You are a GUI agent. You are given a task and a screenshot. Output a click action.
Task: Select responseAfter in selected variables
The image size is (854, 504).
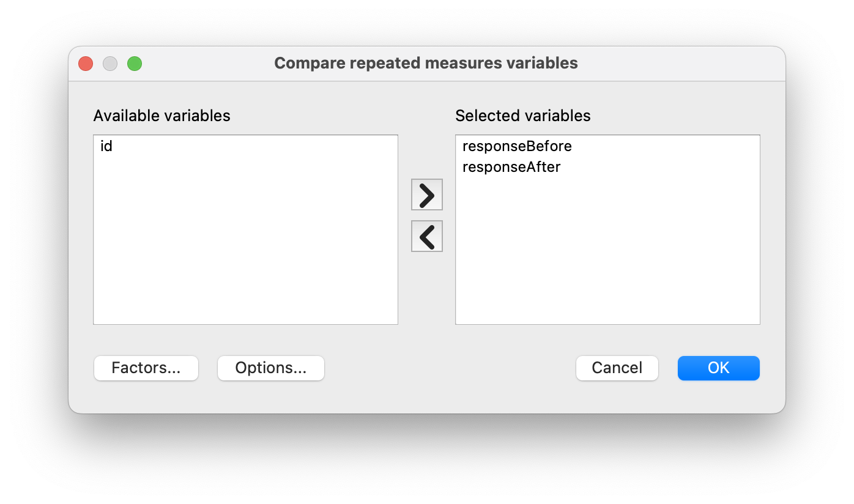pyautogui.click(x=512, y=166)
